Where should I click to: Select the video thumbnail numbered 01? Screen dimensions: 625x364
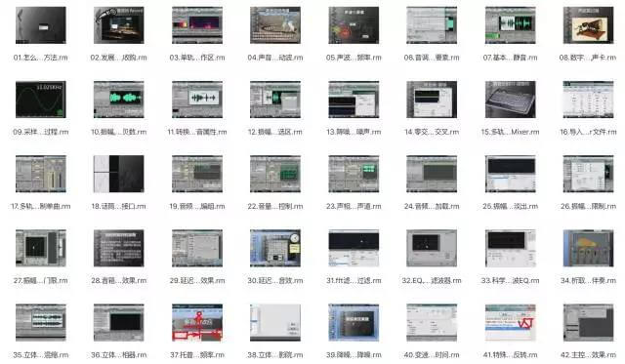[x=41, y=25]
